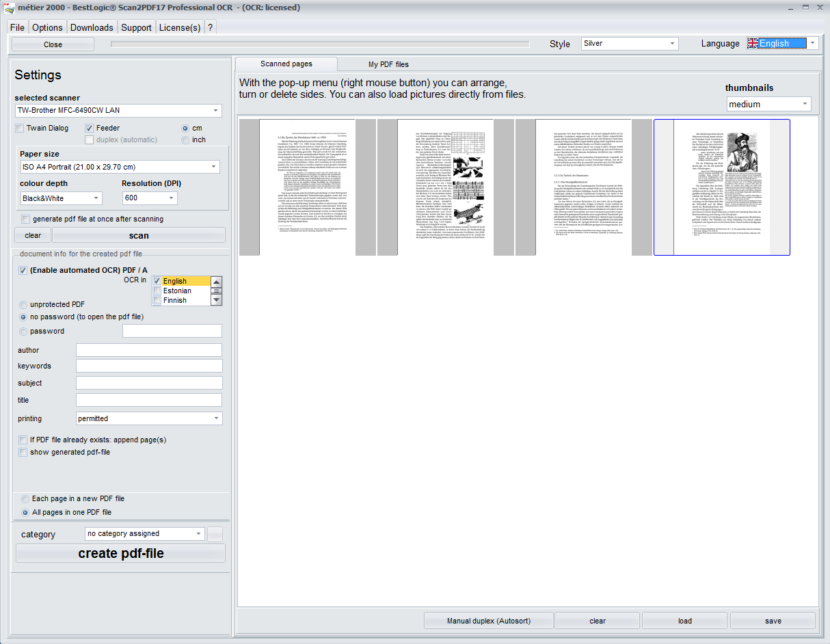
Task: Open the Downloads menu
Action: tap(92, 27)
